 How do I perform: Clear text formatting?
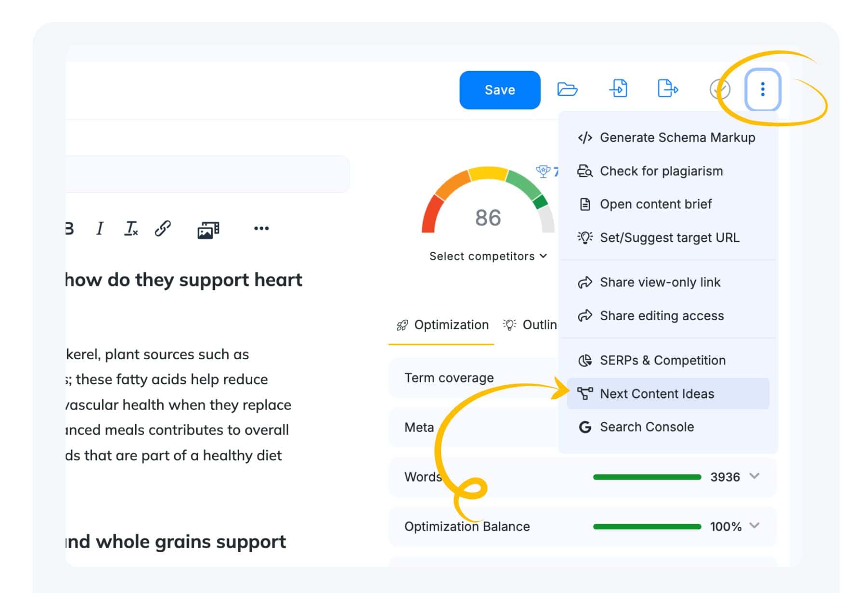131,228
